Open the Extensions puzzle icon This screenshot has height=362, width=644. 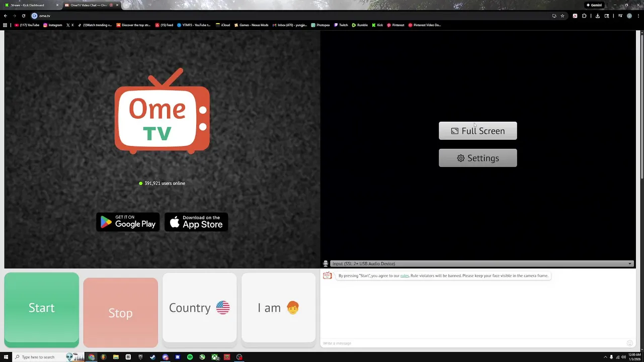584,16
